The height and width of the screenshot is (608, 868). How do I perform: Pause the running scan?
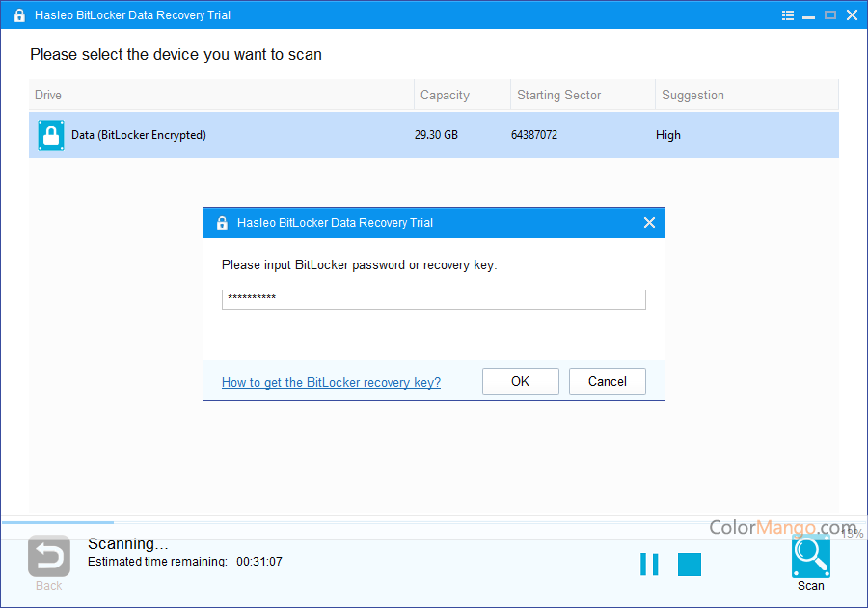click(x=649, y=565)
